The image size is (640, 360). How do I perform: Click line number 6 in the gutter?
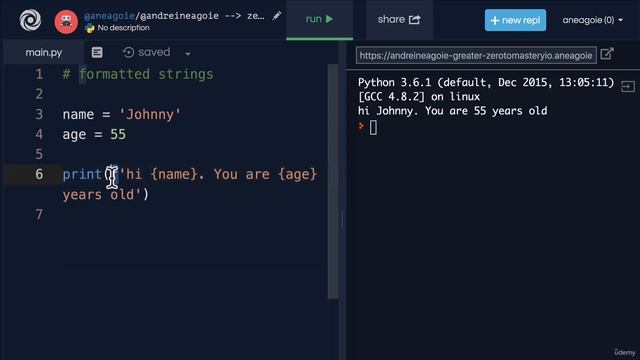[x=39, y=174]
